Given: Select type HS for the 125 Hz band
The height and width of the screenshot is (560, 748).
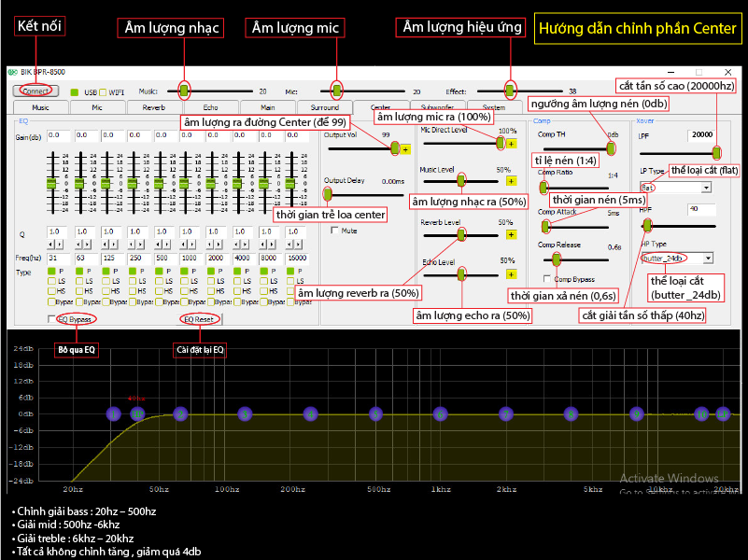Looking at the screenshot, I should (x=106, y=290).
